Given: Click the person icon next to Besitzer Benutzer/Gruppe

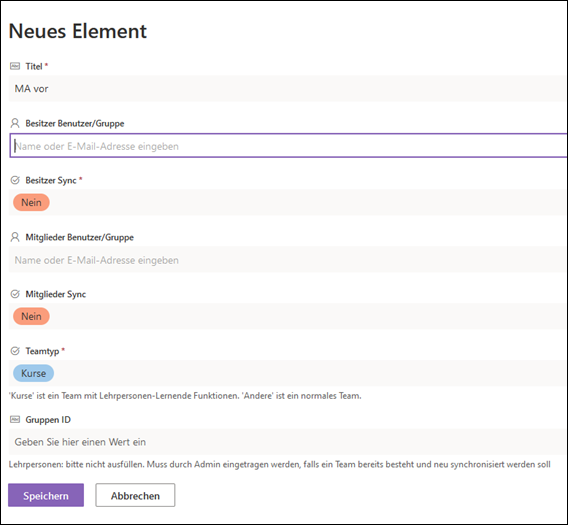Looking at the screenshot, I should tap(15, 123).
